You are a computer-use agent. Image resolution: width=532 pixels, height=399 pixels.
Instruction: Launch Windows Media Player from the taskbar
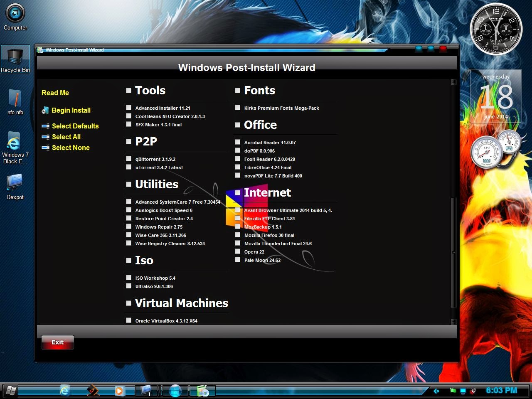(120, 391)
